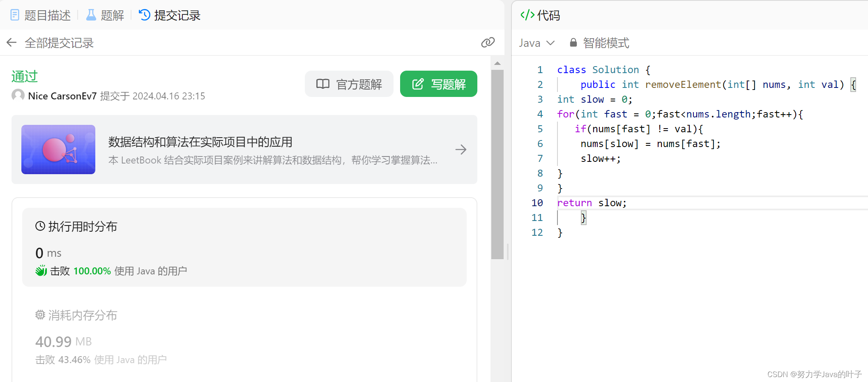Image resolution: width=868 pixels, height=382 pixels.
Task: Toggle the lock icon beside 智能模式
Action: coord(573,43)
